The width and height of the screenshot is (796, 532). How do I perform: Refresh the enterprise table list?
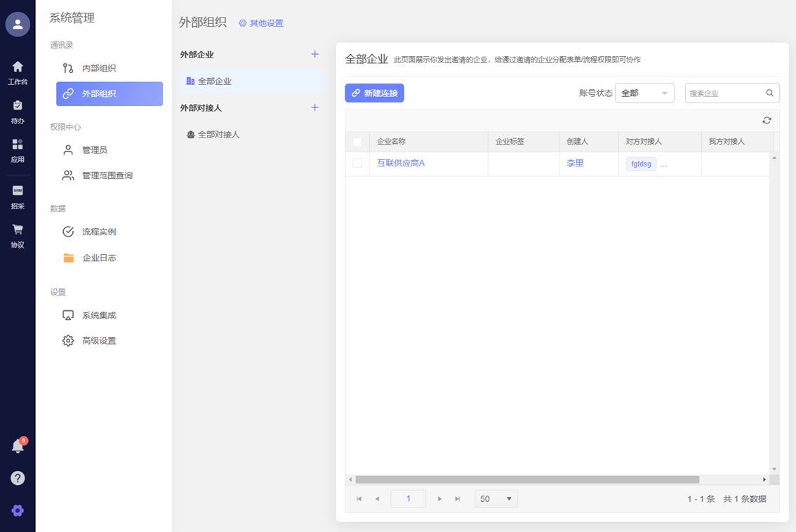[x=767, y=121]
